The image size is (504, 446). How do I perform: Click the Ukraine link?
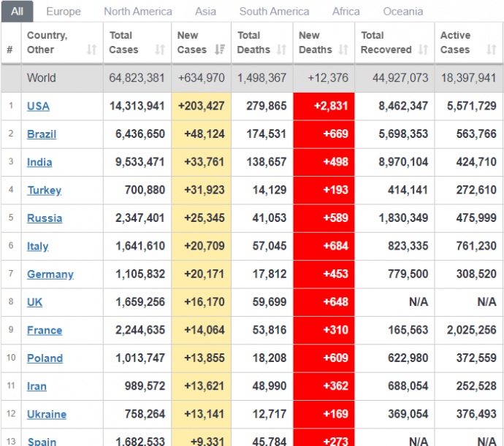click(x=47, y=415)
